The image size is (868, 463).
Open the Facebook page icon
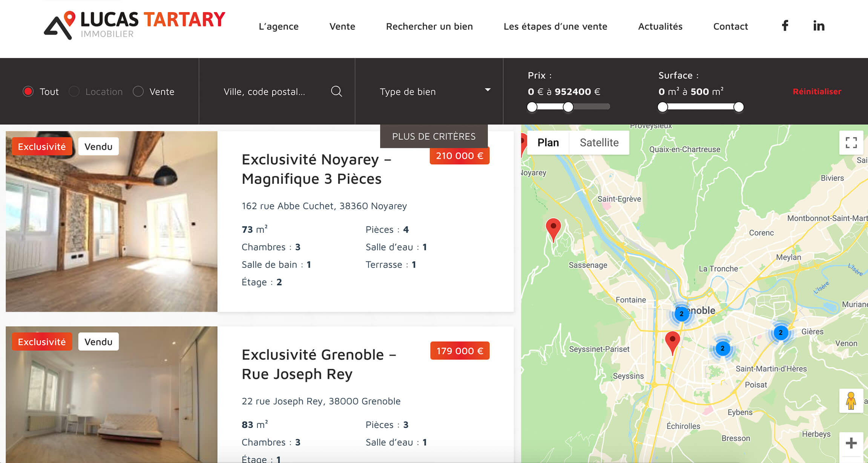coord(785,26)
